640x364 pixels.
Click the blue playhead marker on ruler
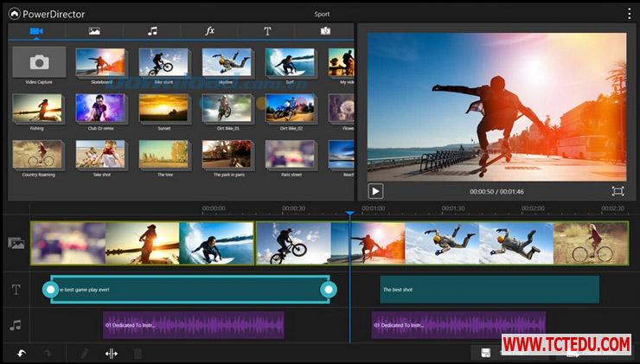(349, 213)
